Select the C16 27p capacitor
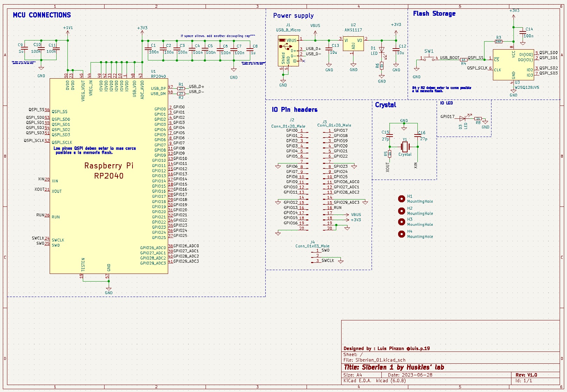Screen dimensions: 567x392 click(418, 136)
